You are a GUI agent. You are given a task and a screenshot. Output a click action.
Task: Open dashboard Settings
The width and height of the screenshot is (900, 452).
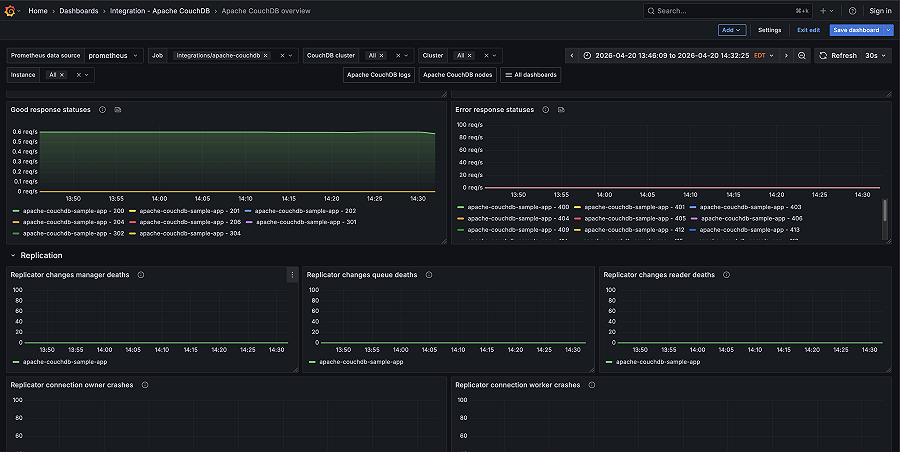click(769, 30)
